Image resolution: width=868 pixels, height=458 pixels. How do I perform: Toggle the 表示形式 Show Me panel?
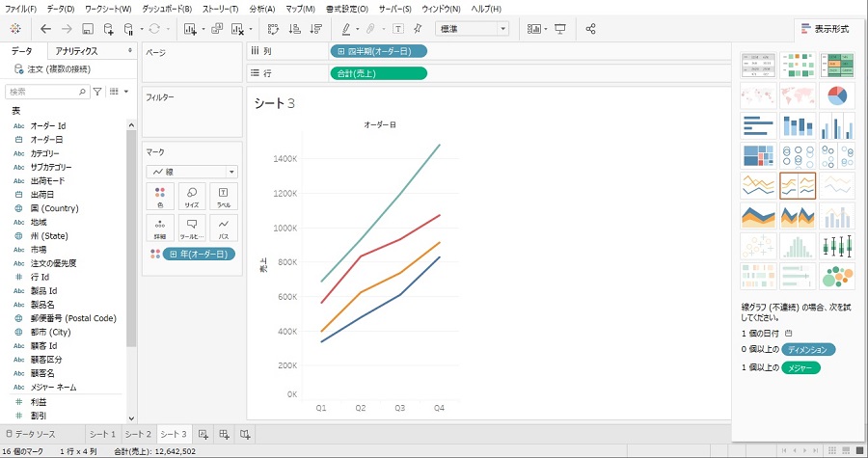[x=827, y=29]
